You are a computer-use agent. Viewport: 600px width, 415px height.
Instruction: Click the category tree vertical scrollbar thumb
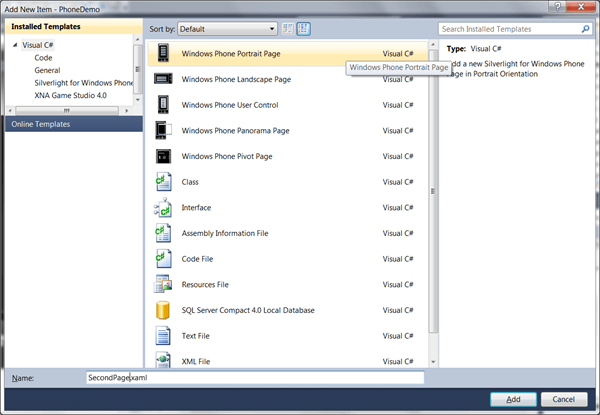tap(138, 69)
